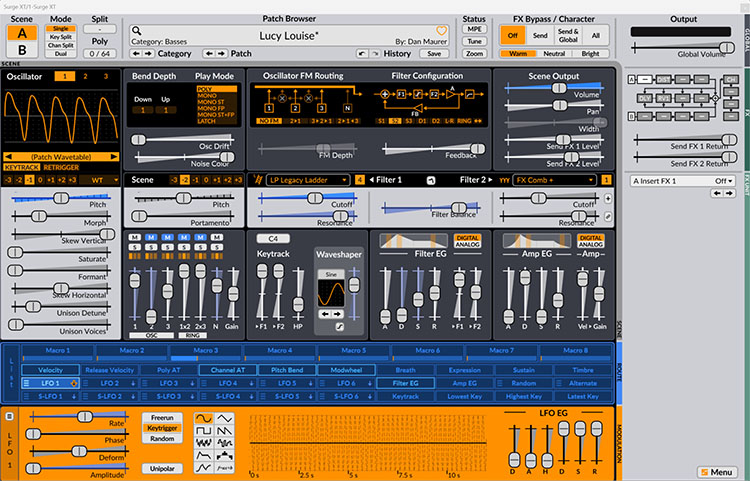This screenshot has width=750, height=481.
Task: Toggle oscillator KEYTRACK option
Action: [x=22, y=167]
